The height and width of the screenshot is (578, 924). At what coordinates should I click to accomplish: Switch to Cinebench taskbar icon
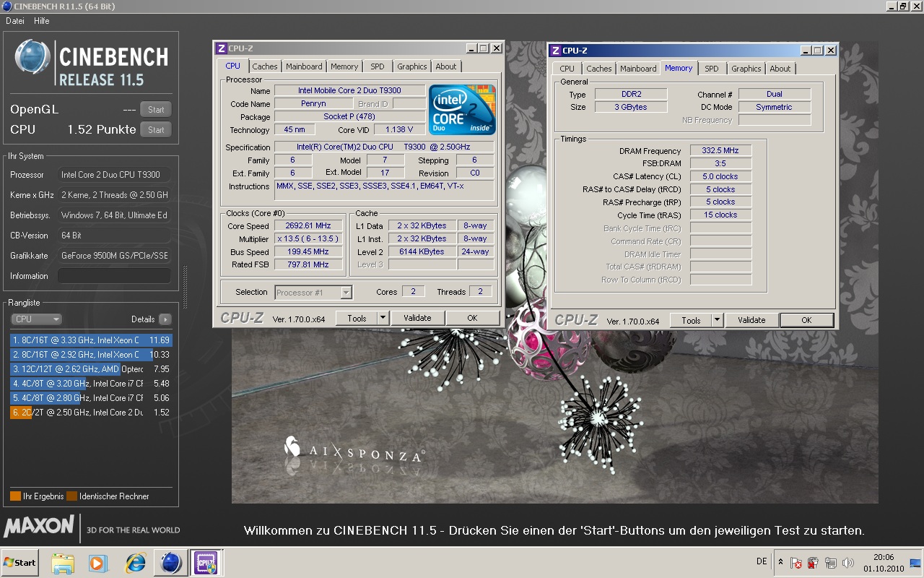point(170,563)
